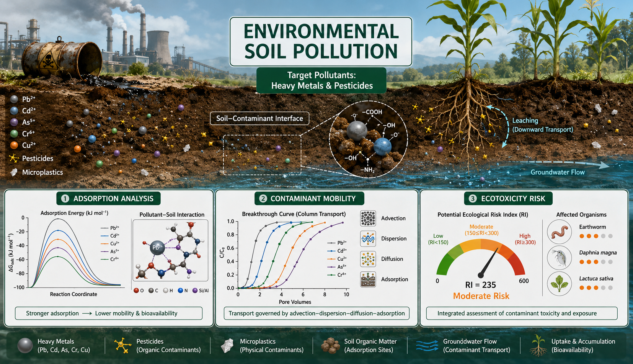This screenshot has width=633, height=364.
Task: Click the purple Si/Al atom legend dot
Action: coord(195,291)
